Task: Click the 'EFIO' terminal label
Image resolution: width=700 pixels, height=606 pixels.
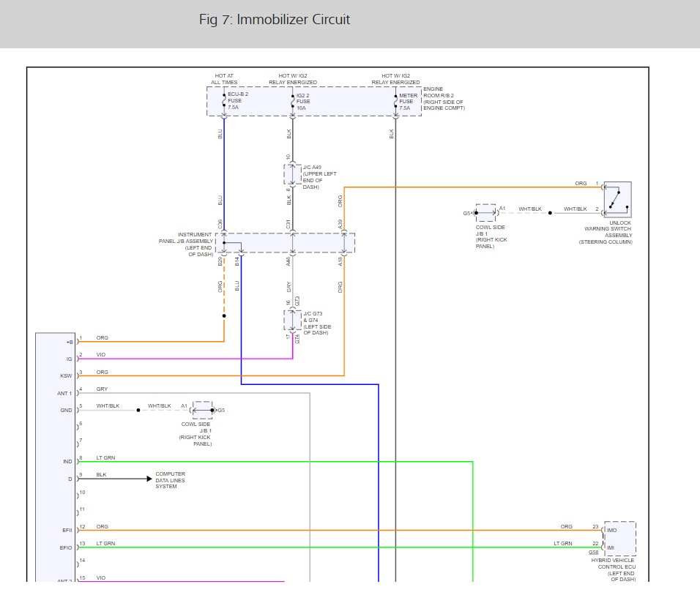Action: tap(66, 548)
